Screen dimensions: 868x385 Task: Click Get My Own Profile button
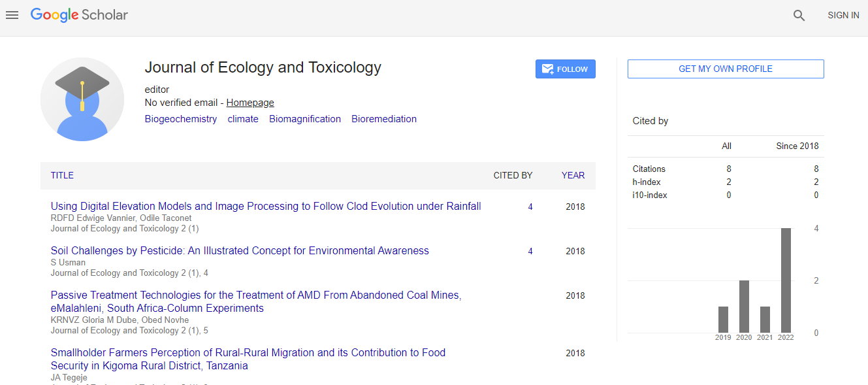click(725, 69)
